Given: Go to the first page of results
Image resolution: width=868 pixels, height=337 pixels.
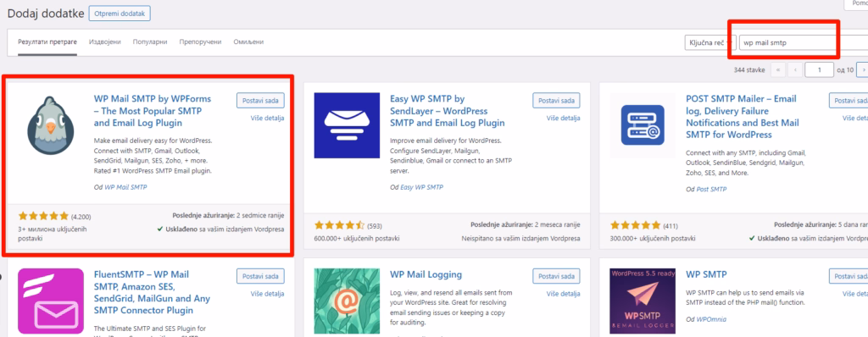Looking at the screenshot, I should coord(778,70).
